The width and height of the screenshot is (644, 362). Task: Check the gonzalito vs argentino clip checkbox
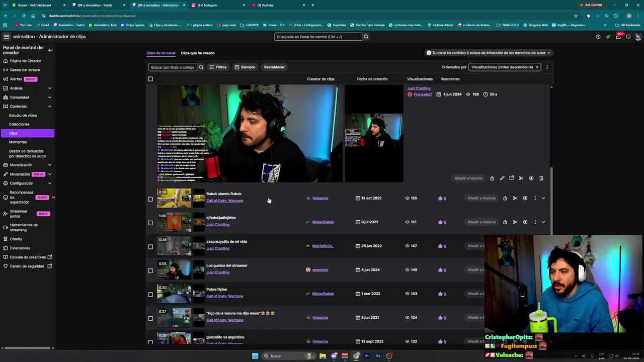150,342
